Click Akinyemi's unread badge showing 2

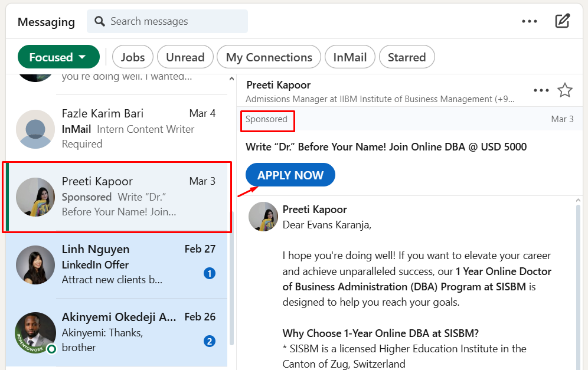point(209,341)
